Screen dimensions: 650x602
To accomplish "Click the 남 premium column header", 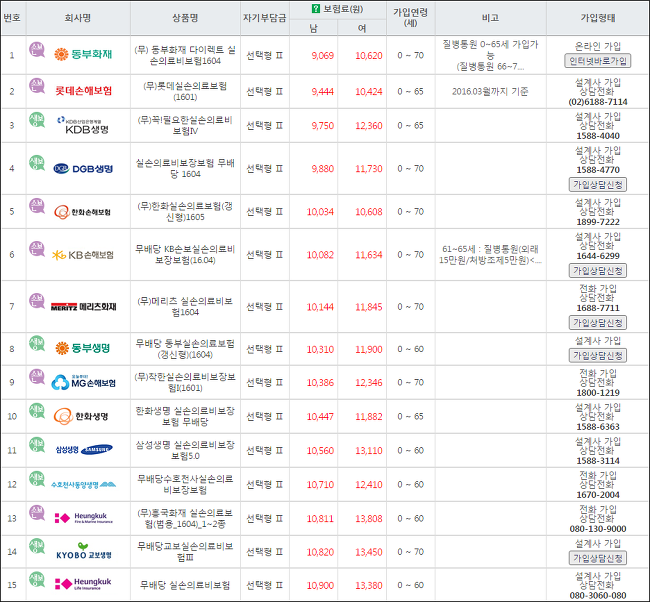I will (x=313, y=28).
